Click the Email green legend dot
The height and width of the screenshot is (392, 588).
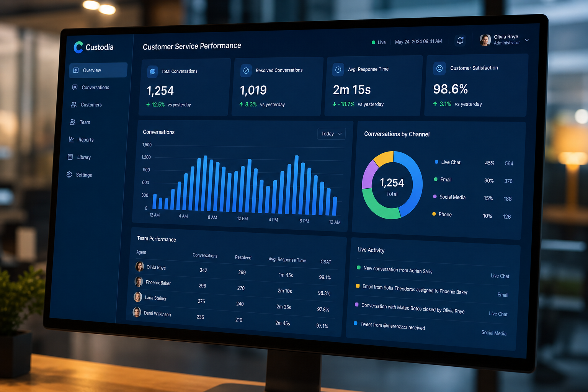[x=436, y=179]
